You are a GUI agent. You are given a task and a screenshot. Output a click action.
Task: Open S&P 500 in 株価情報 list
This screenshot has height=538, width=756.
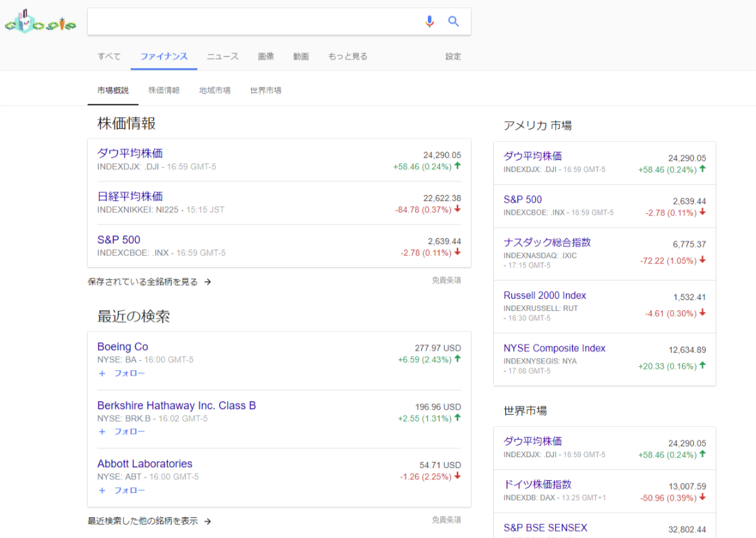119,240
